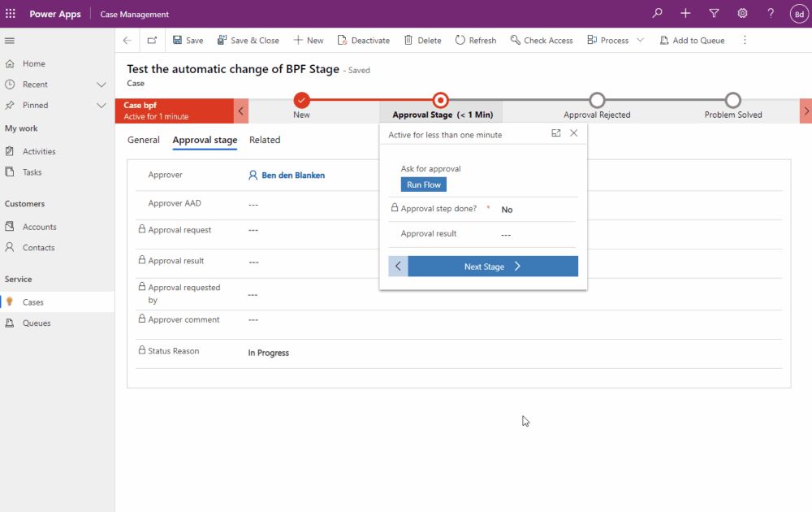Open the more commands ellipsis menu
812x512 pixels.
pyautogui.click(x=745, y=41)
